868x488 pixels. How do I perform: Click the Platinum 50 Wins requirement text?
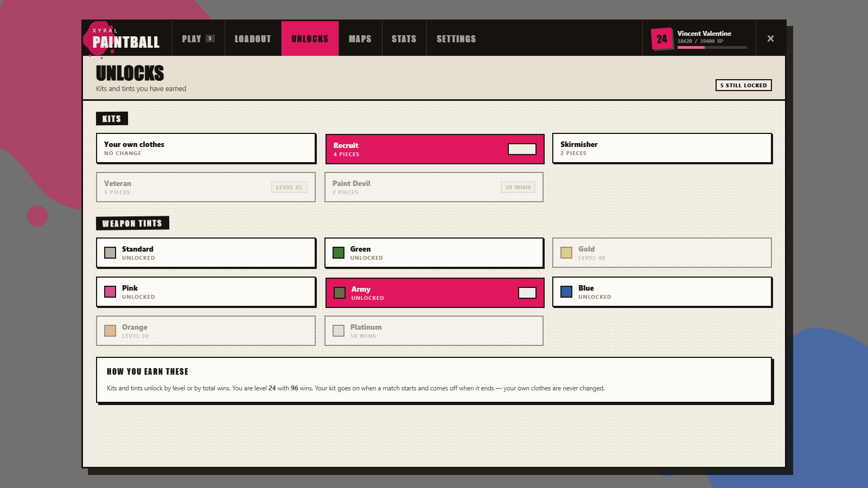coord(363,336)
